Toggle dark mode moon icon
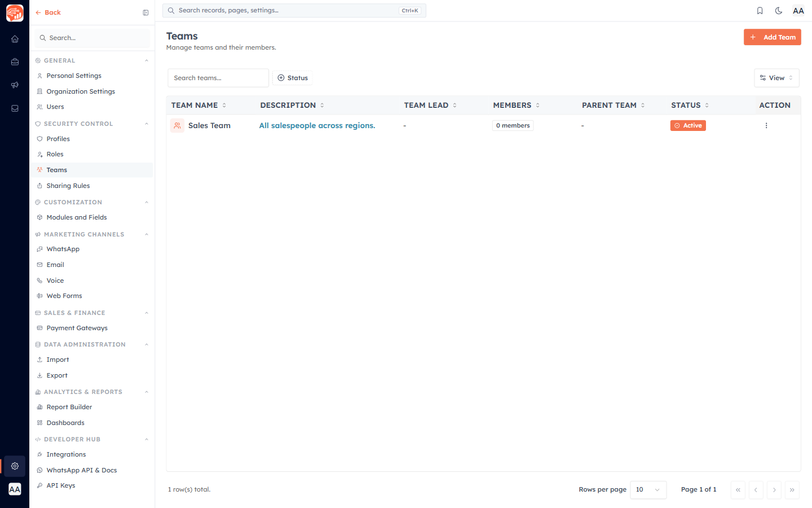Viewport: 812px width, 508px height. (779, 11)
